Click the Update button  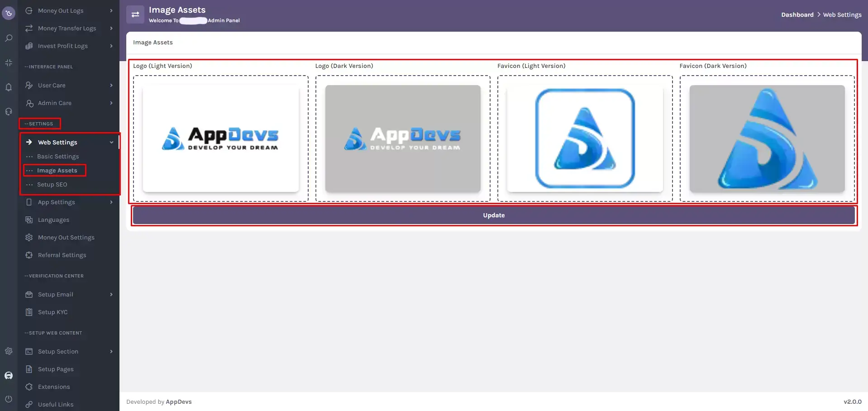tap(494, 215)
